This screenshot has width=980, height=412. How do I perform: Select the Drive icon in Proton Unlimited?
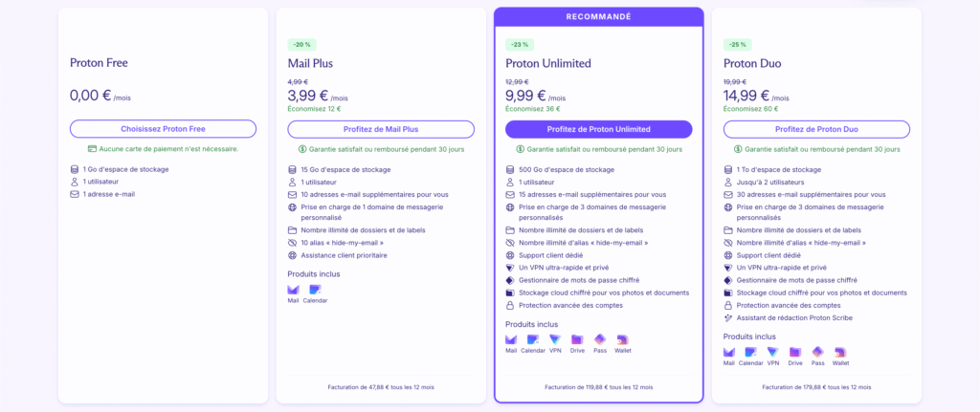[x=577, y=339]
